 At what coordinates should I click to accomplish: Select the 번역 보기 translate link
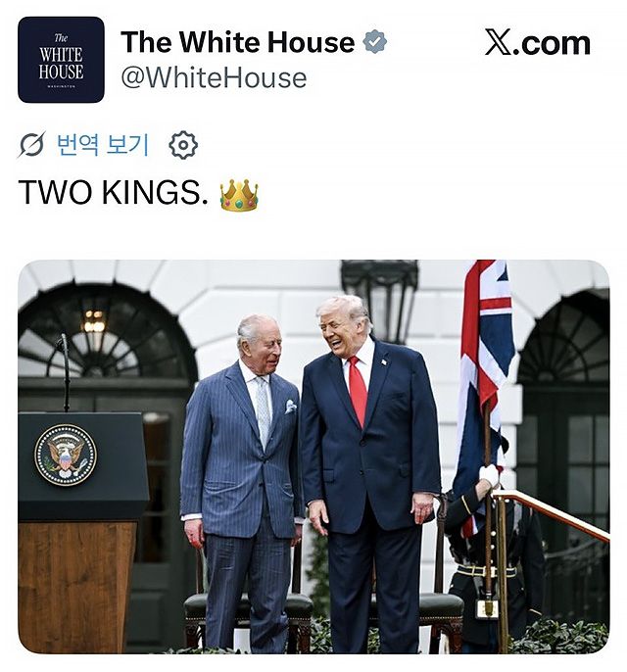[x=103, y=145]
